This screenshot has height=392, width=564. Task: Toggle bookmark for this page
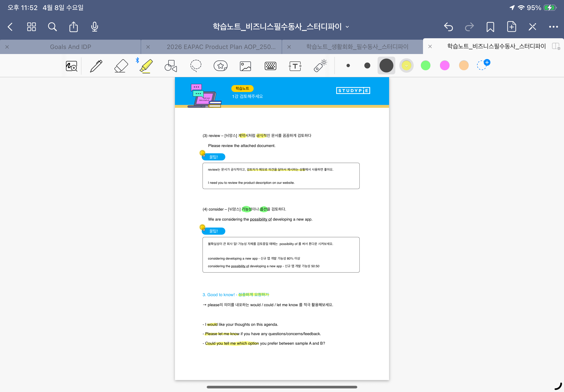[x=490, y=27]
